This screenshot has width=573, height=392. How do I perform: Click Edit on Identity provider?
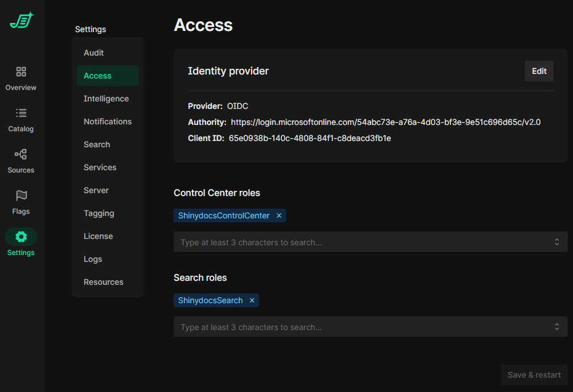coord(539,71)
